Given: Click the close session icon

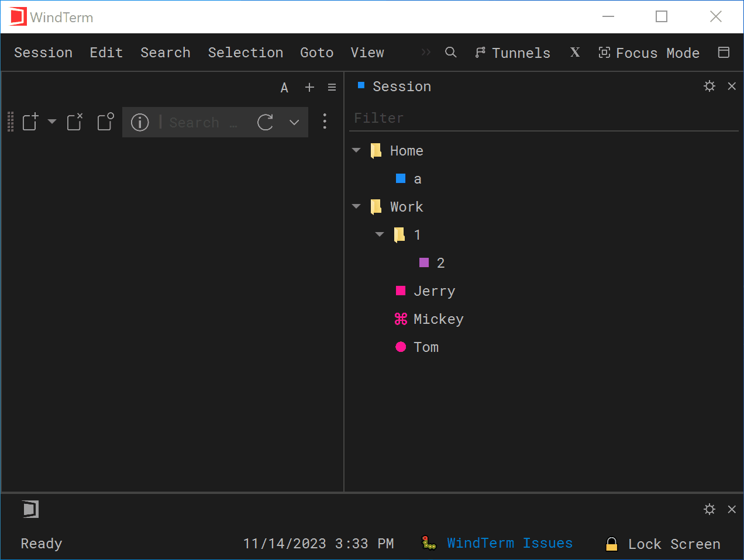Looking at the screenshot, I should pyautogui.click(x=75, y=122).
